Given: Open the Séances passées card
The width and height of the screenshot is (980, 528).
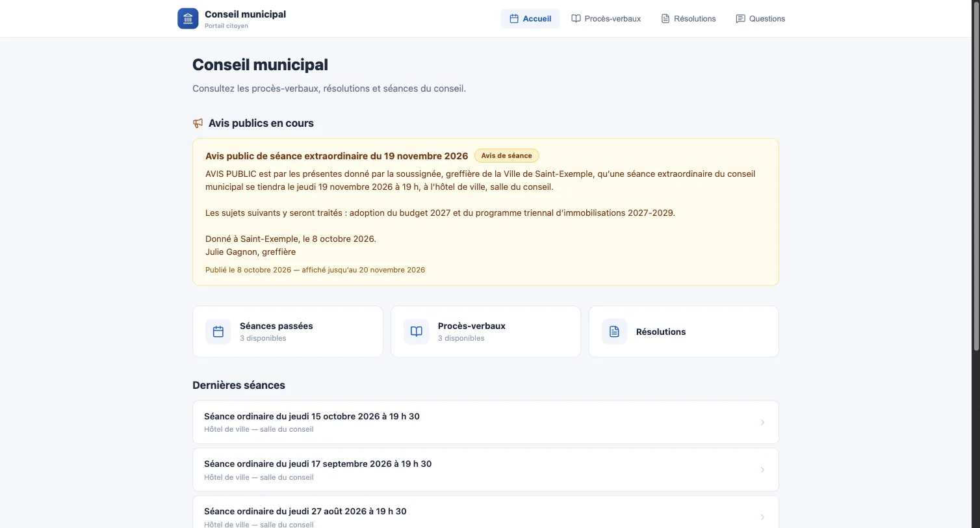Looking at the screenshot, I should (288, 332).
